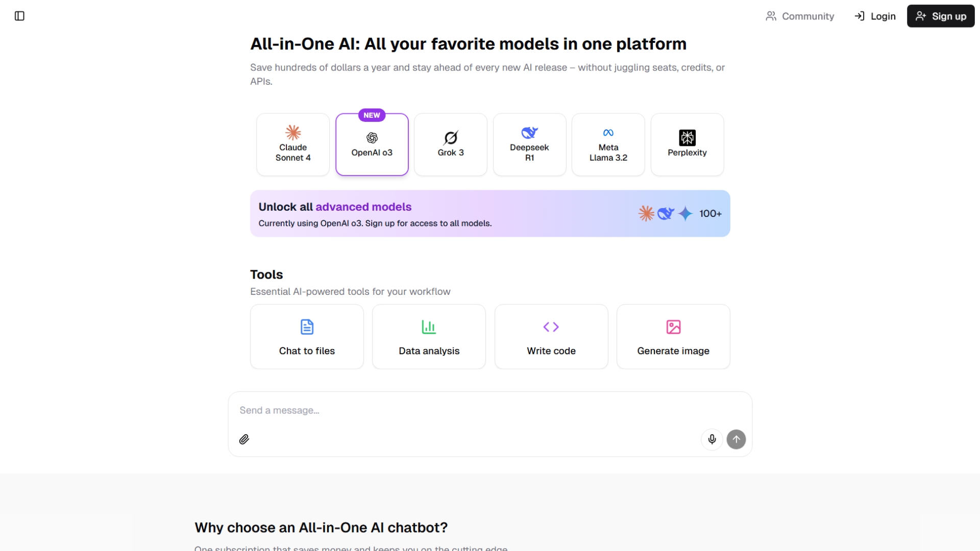Send message with the arrow button
Image resolution: width=980 pixels, height=551 pixels.
click(736, 439)
